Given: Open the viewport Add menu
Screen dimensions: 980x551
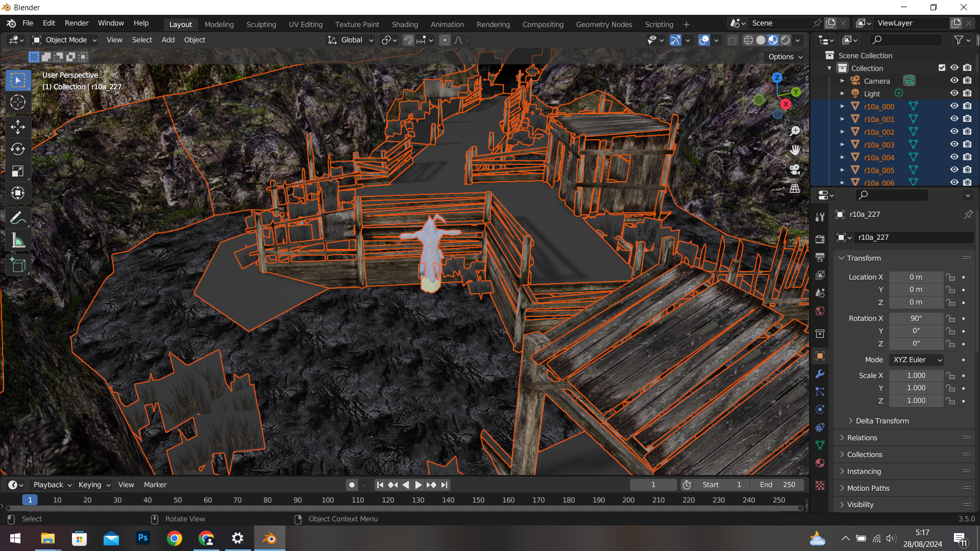Looking at the screenshot, I should click(168, 40).
